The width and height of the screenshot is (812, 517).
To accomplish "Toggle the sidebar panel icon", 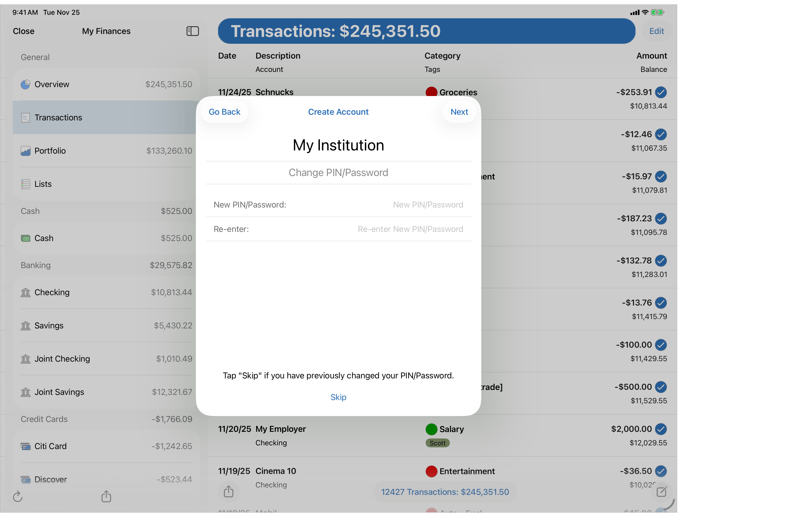I will coord(193,31).
